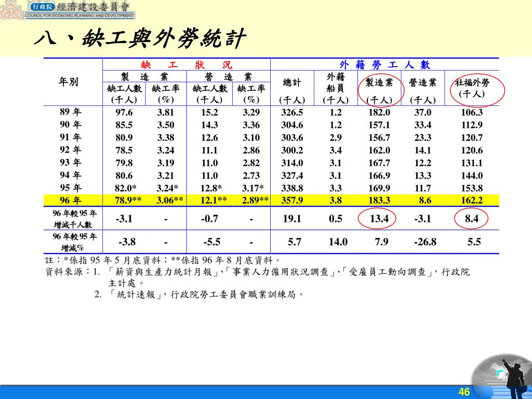
Task: Click the highlighted value 78.9**
Action: coord(128,200)
